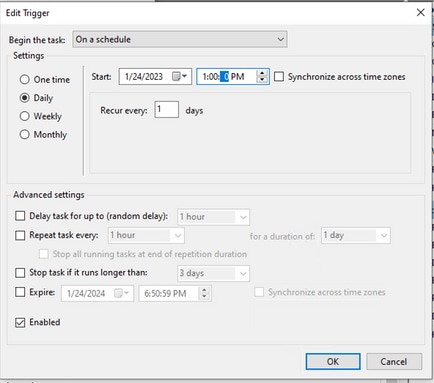
Task: Check the Expire checkbox
Action: coord(20,292)
